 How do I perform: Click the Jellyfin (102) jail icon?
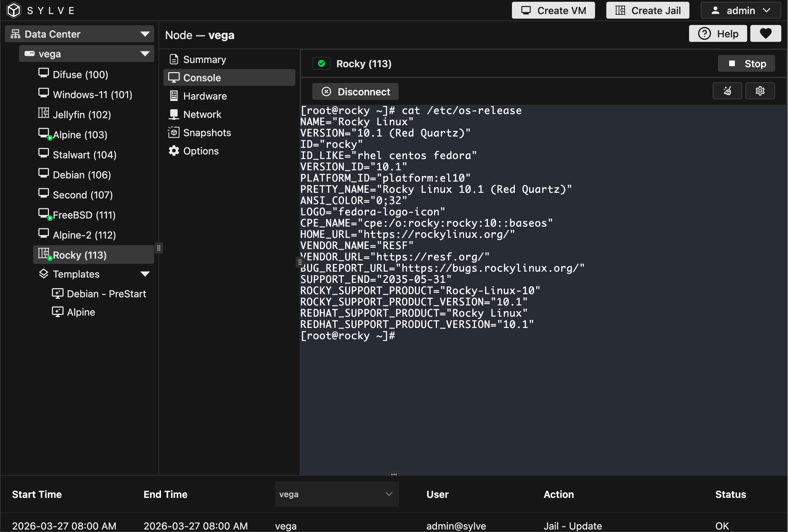click(44, 113)
